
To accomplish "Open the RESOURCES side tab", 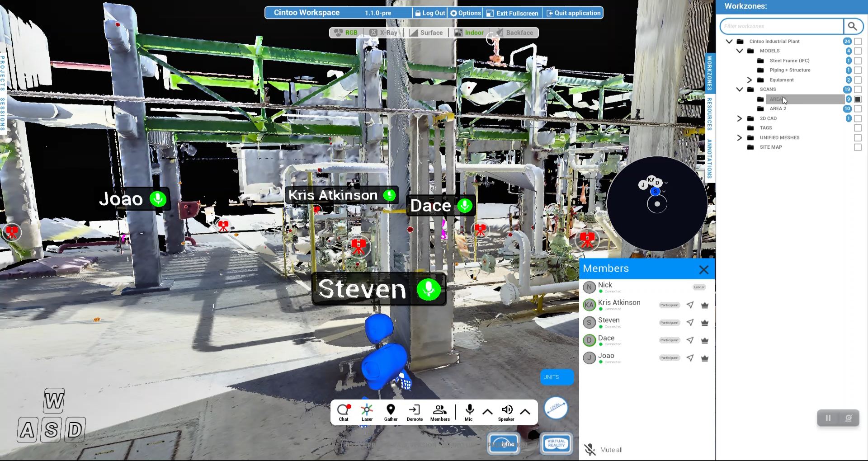I will coord(709,114).
